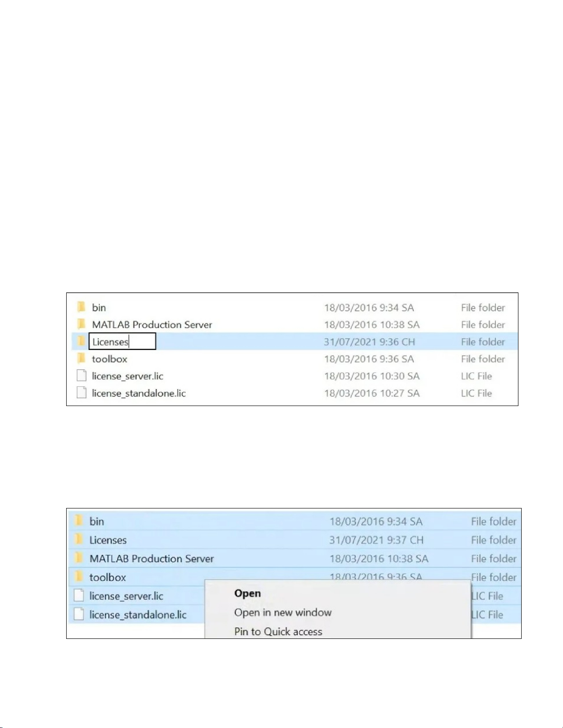The image size is (563, 728).
Task: Click the license_standalone.lic file icon in the upper list
Action: (81, 393)
